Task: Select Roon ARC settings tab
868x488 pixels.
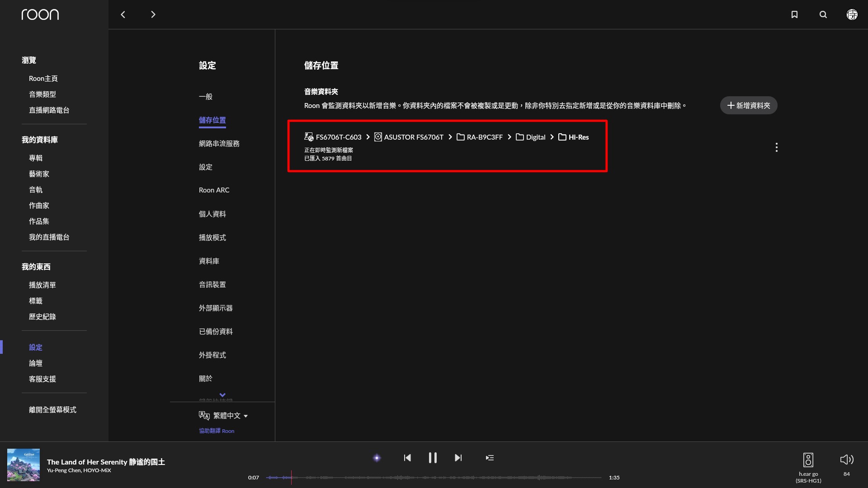Action: point(214,190)
